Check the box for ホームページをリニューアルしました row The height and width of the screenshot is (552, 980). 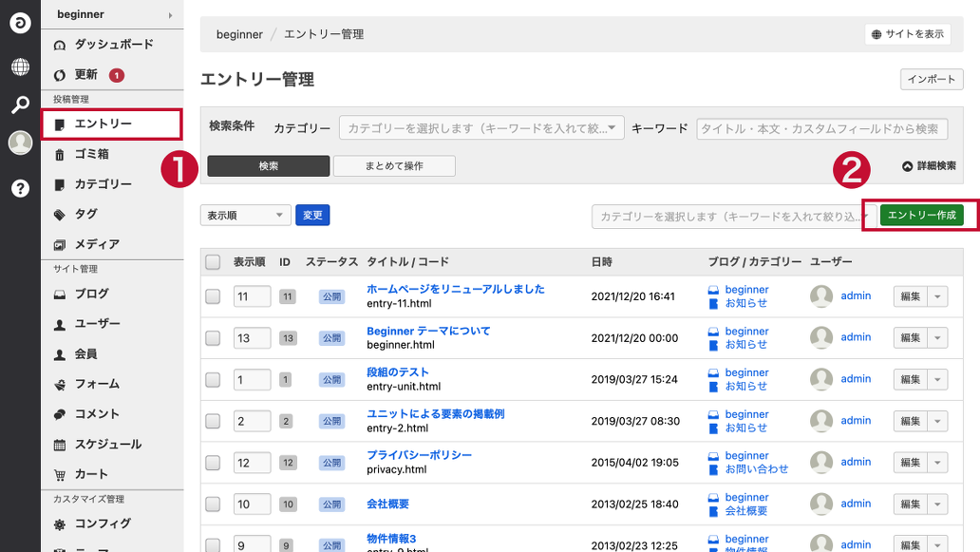[x=213, y=296]
